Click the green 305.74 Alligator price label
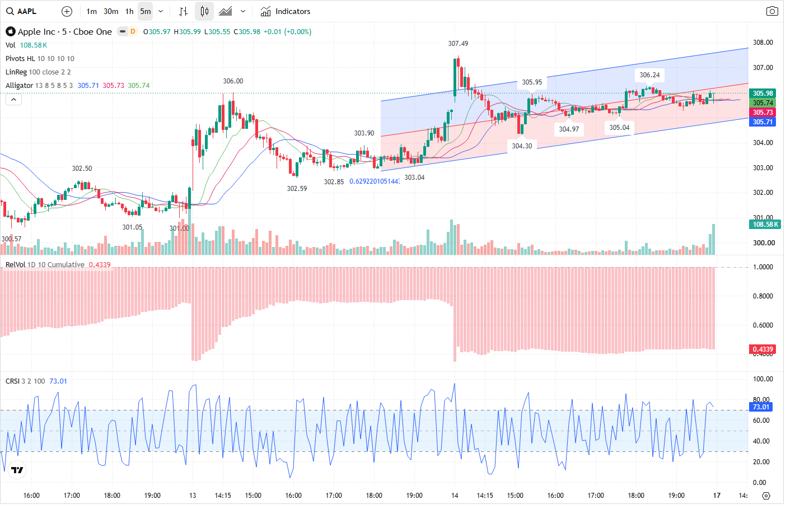 pos(763,102)
